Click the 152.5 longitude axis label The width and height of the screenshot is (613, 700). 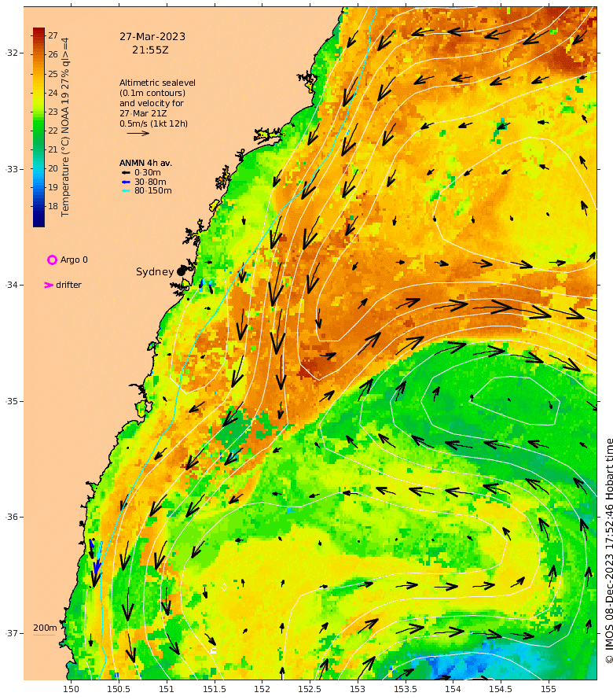coord(310,689)
